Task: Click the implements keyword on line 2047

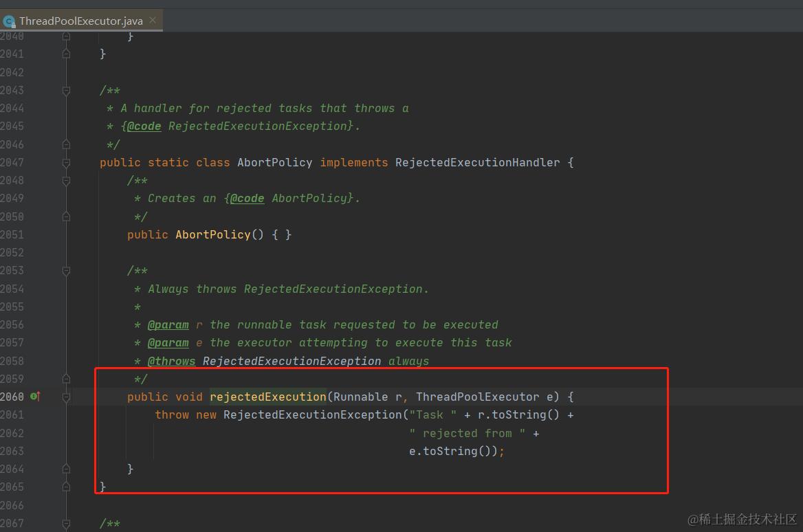Action: [x=354, y=162]
